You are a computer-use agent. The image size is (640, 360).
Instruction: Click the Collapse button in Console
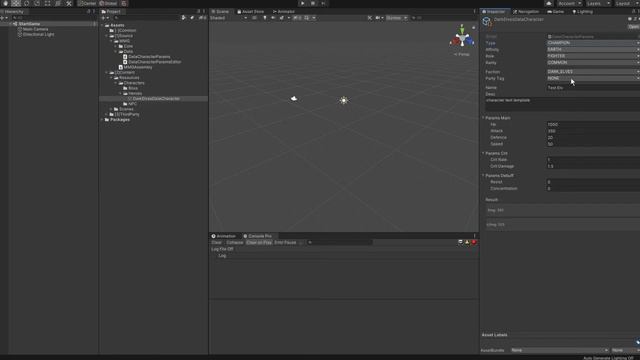235,242
